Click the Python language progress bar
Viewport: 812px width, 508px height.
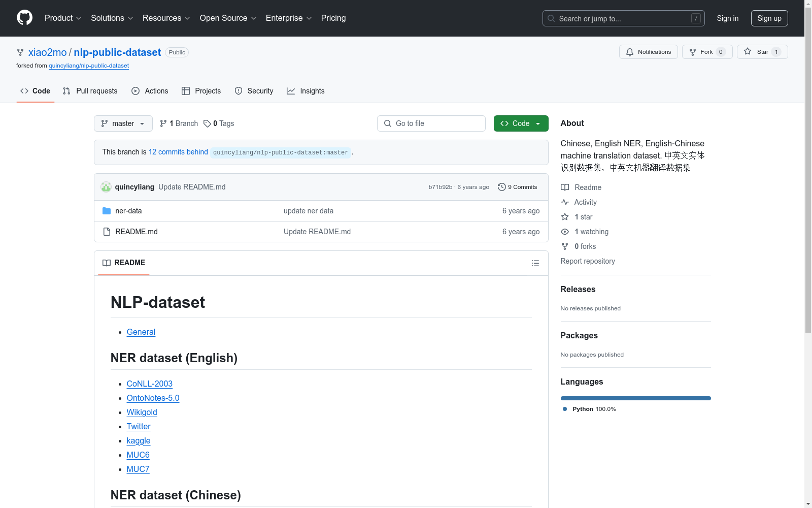(636, 398)
